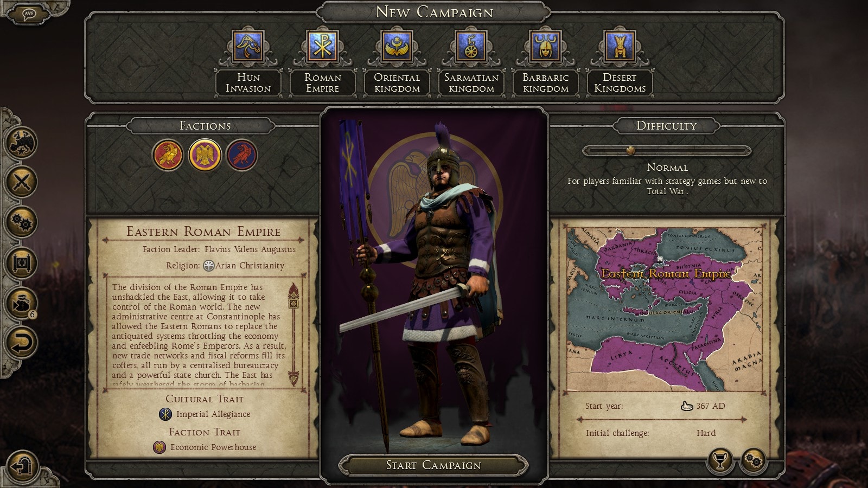This screenshot has height=488, width=868.
Task: Select the gold Eastern Roman Empire faction emblem
Action: 205,155
